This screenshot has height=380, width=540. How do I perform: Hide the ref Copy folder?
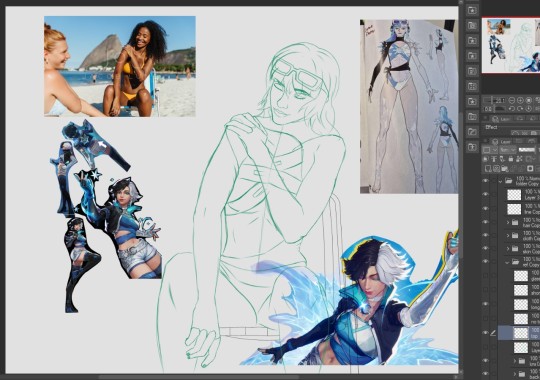tap(486, 261)
